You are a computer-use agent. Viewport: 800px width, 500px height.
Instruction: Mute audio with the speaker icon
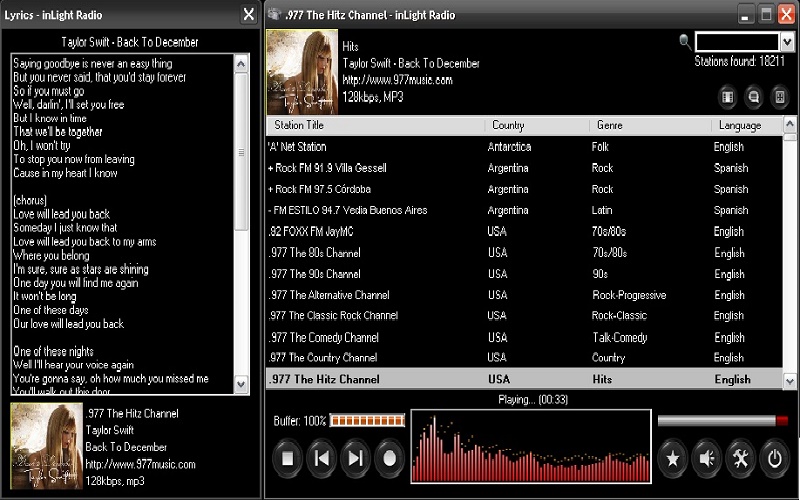click(707, 459)
